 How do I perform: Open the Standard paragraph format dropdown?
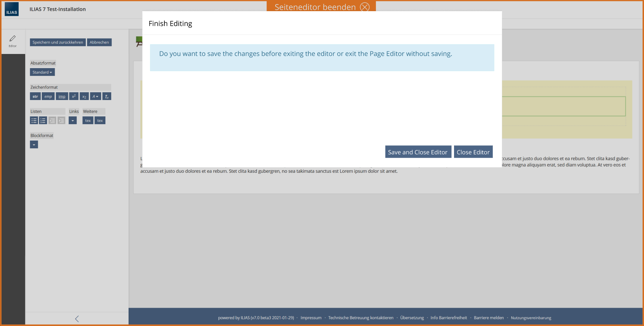[x=42, y=72]
